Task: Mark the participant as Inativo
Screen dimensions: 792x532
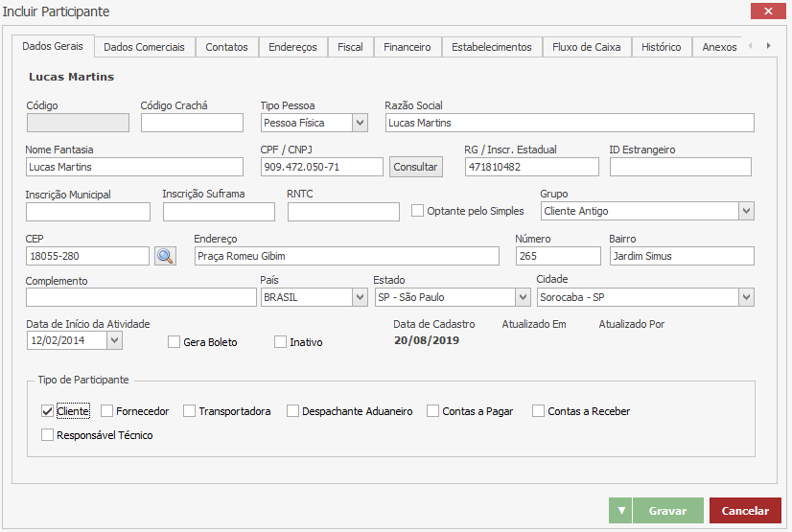Action: 281,342
